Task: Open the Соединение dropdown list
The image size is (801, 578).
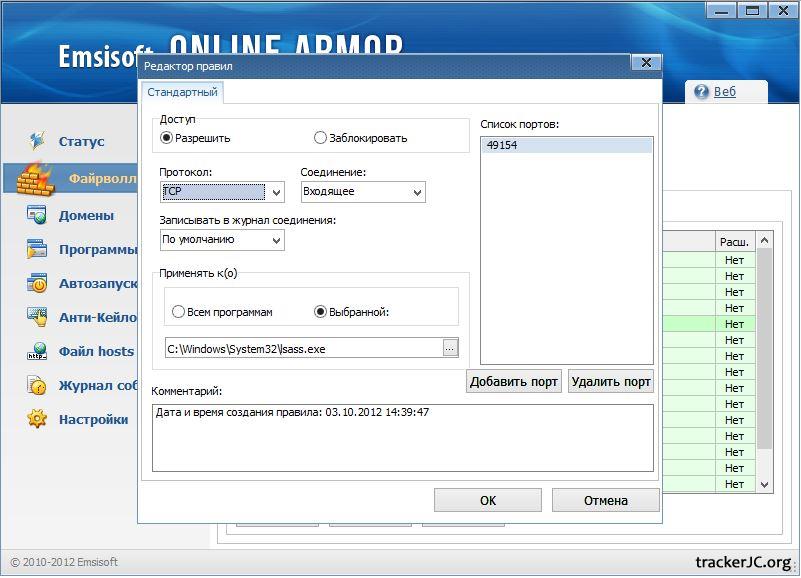Action: (x=417, y=192)
